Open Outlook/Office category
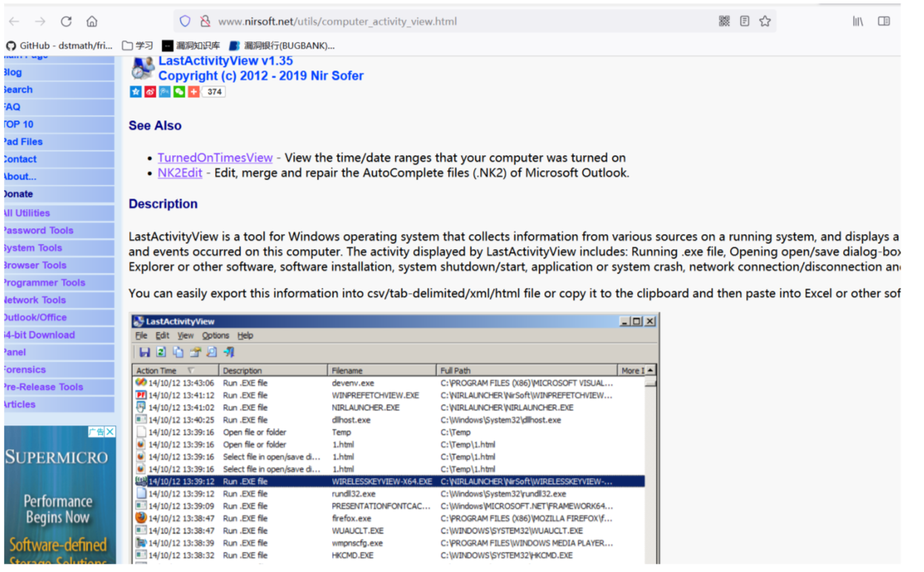Screen dimensions: 924x572 point(59,318)
